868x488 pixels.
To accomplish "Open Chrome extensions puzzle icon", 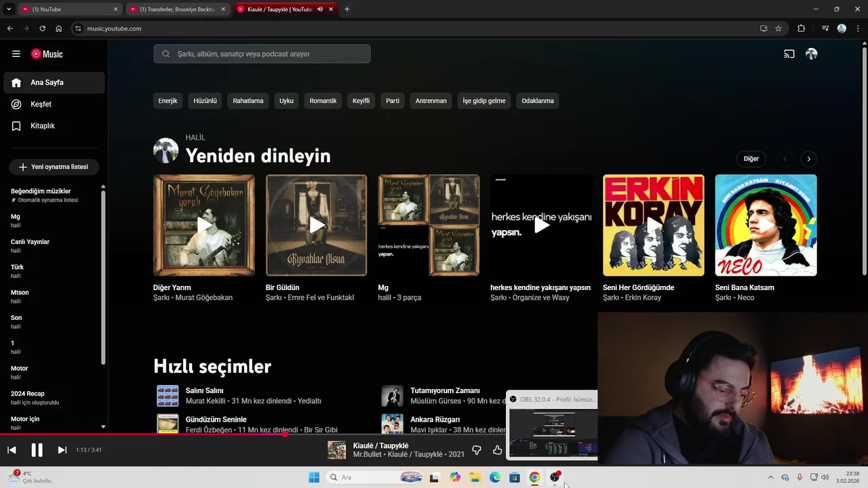I will tap(802, 28).
